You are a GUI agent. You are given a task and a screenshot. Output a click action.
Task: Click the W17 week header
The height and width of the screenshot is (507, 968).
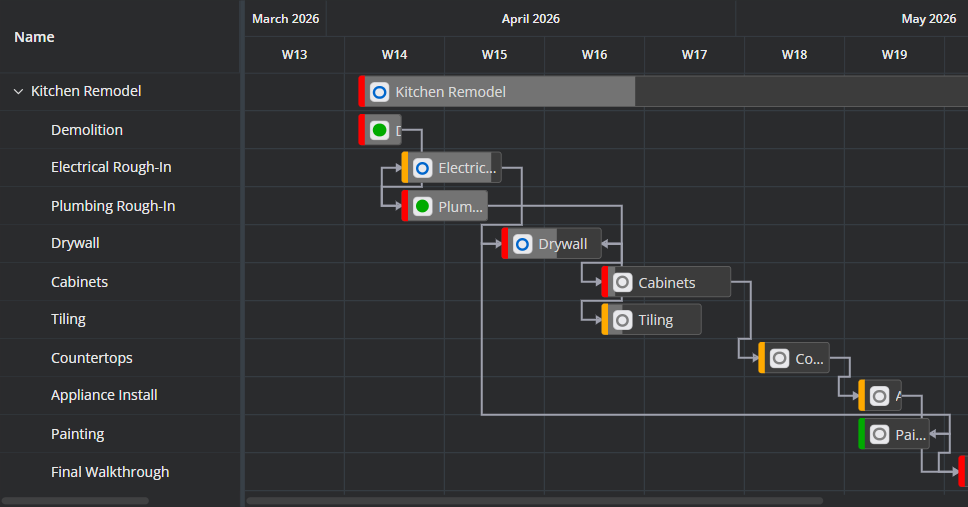[695, 54]
